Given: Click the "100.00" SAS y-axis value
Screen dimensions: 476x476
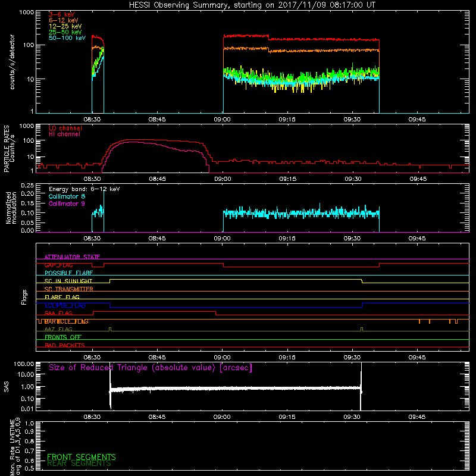Looking at the screenshot, I should 24,364.
